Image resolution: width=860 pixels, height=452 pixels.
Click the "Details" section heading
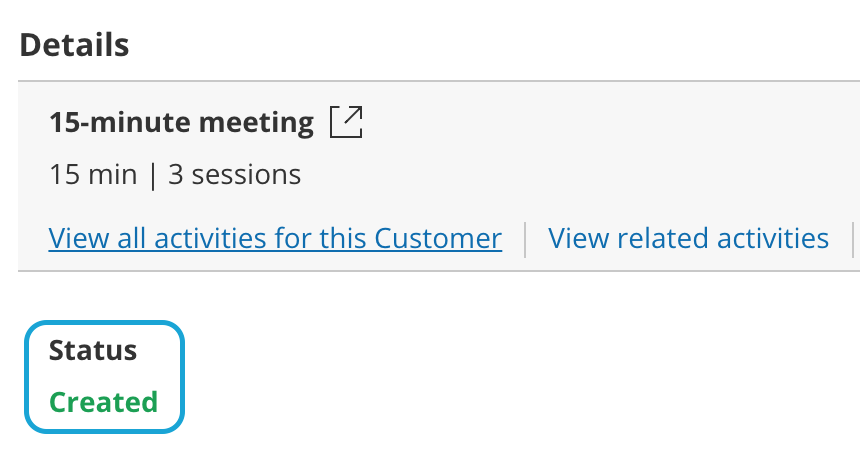[x=74, y=44]
